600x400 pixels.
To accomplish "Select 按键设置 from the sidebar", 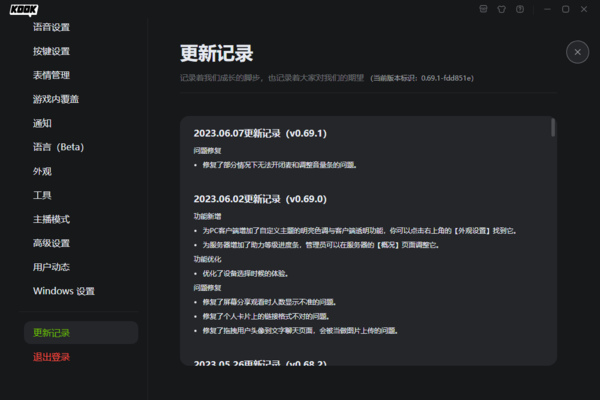I will [x=52, y=51].
